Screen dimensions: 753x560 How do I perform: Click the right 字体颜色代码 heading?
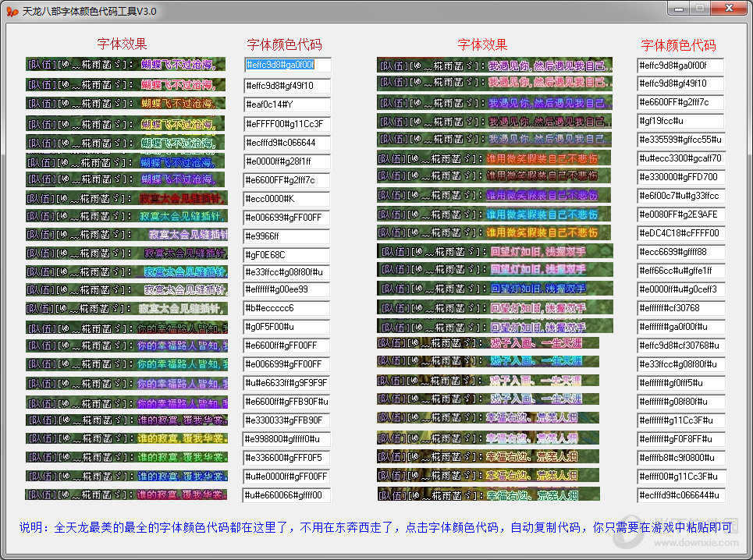click(x=679, y=44)
